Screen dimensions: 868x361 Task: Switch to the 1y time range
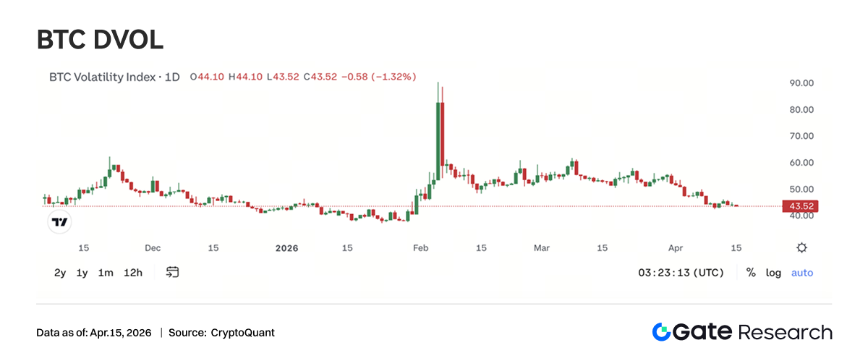point(82,273)
